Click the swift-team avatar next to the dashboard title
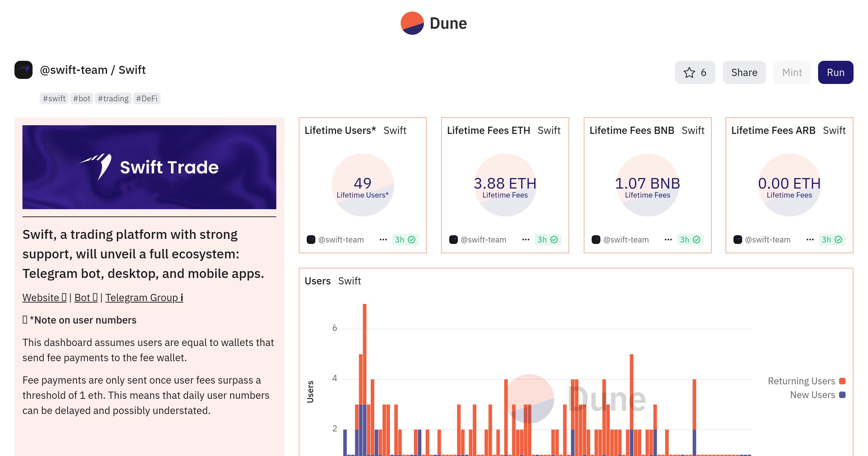 click(x=24, y=70)
